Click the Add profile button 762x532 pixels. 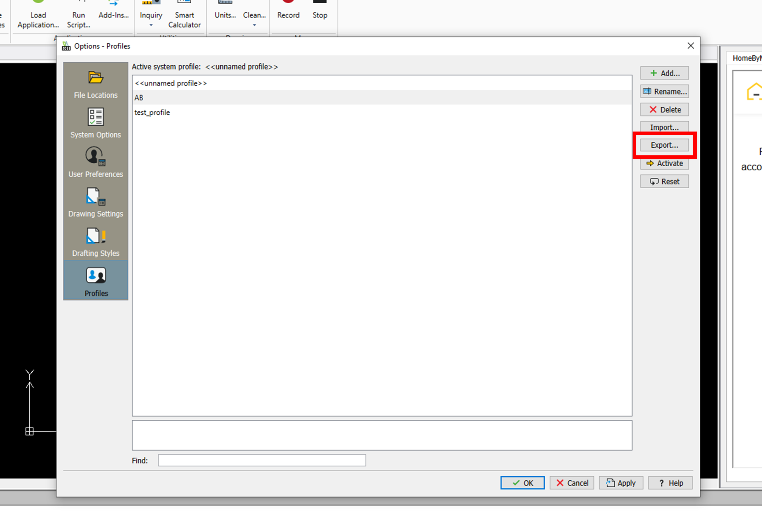[x=664, y=73]
